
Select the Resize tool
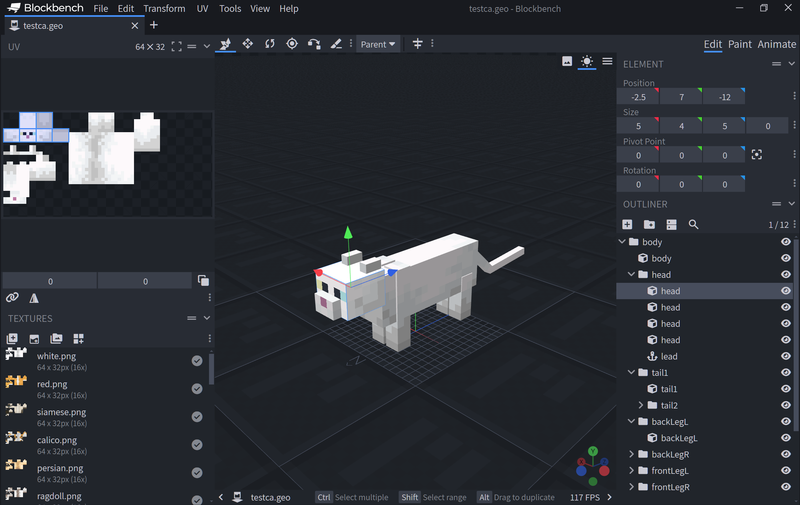click(x=247, y=44)
